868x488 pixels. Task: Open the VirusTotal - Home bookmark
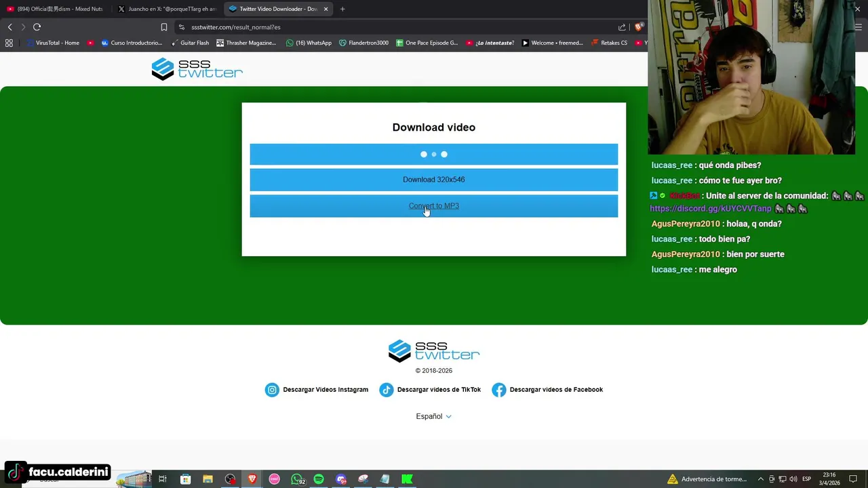pyautogui.click(x=53, y=43)
